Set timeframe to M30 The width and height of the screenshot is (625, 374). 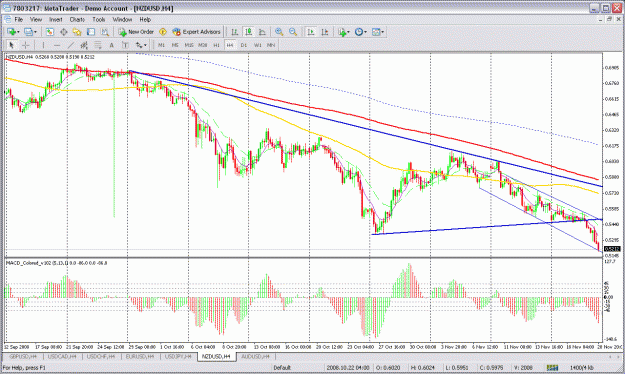click(x=202, y=45)
